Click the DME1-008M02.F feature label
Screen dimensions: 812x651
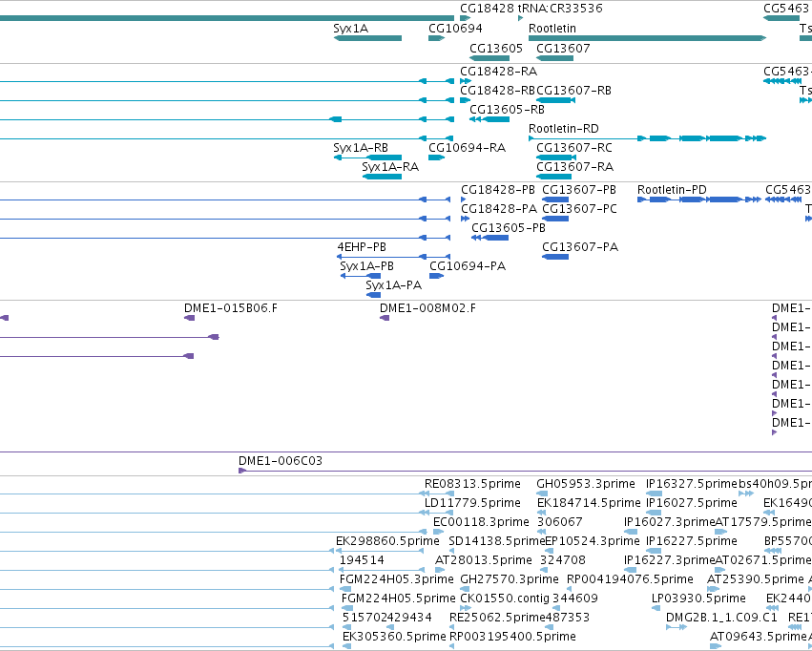[427, 308]
